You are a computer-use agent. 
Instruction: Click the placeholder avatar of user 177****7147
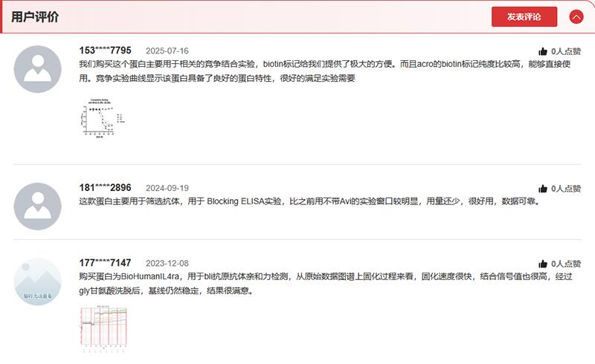pyautogui.click(x=38, y=282)
